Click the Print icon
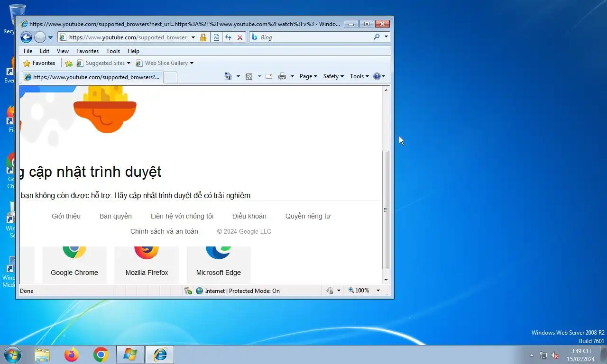The height and width of the screenshot is (364, 607). [x=282, y=76]
